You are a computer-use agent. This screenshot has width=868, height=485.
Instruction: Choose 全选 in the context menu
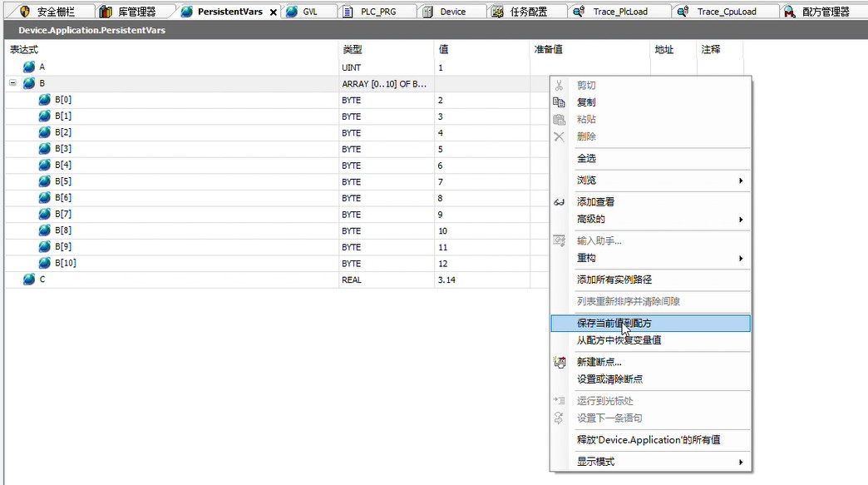(650, 158)
